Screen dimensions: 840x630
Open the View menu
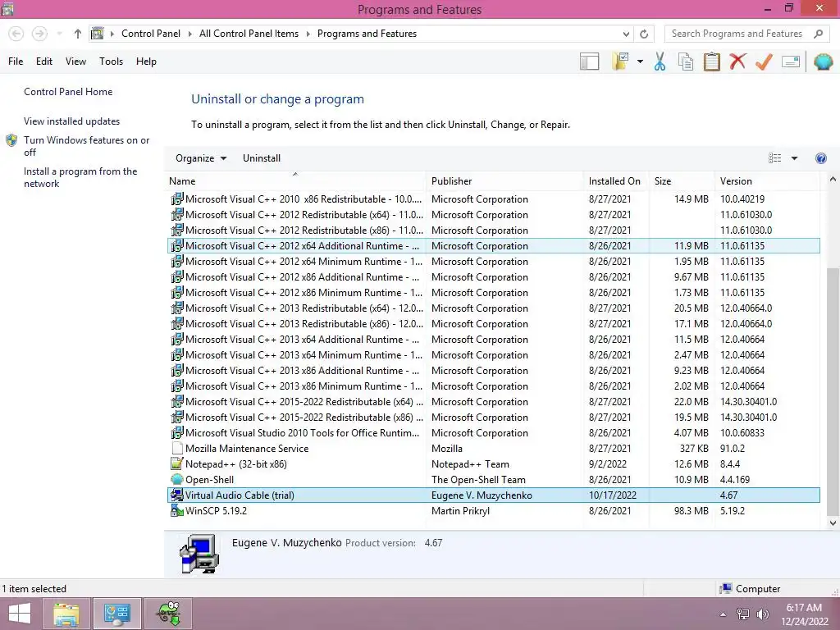click(x=75, y=62)
